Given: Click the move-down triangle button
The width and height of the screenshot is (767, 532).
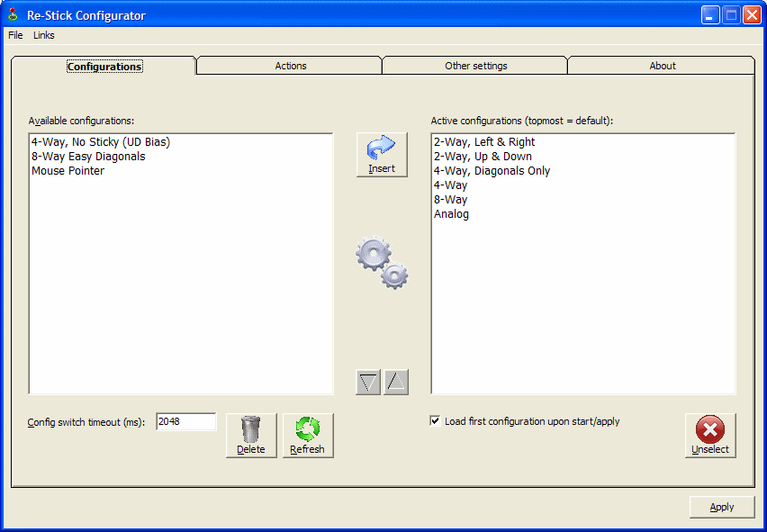Looking at the screenshot, I should (x=368, y=382).
